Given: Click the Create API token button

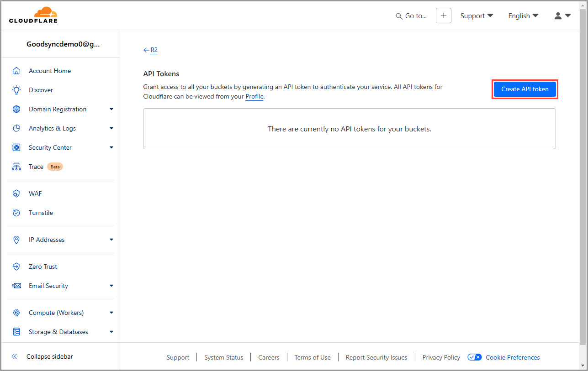Looking at the screenshot, I should point(525,89).
